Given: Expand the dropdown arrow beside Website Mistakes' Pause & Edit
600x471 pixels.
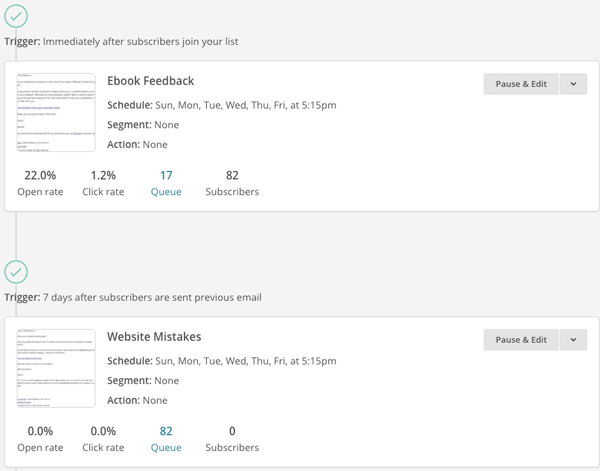Looking at the screenshot, I should [573, 340].
